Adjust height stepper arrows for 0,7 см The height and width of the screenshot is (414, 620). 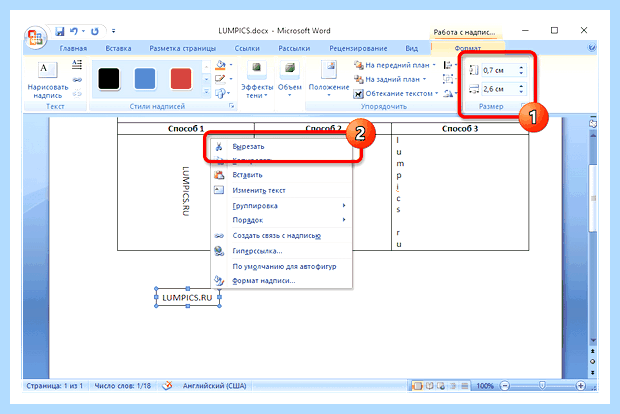(521, 70)
